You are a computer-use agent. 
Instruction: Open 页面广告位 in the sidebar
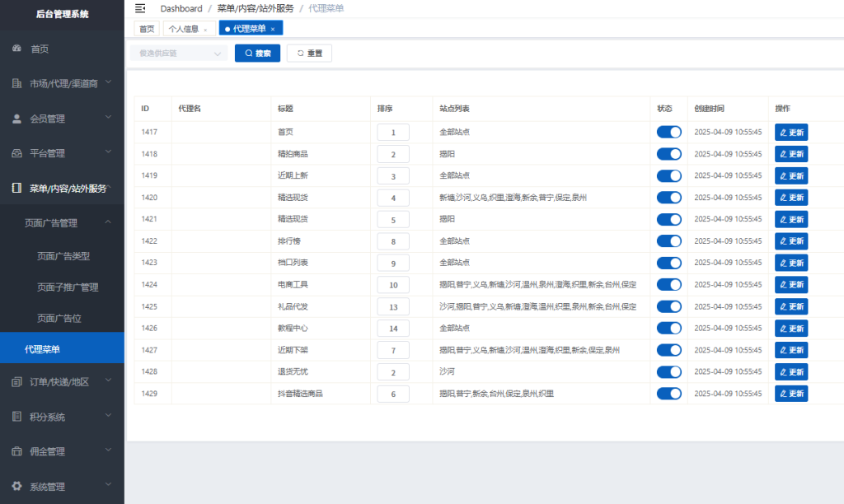59,318
